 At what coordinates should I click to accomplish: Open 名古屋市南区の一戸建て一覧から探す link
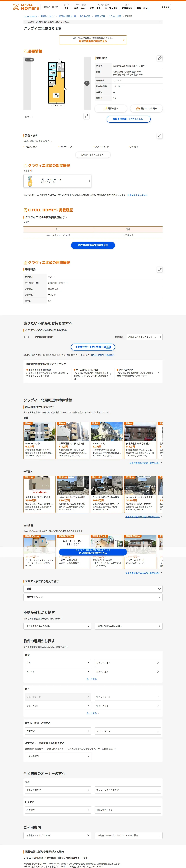pyautogui.click(x=143, y=517)
